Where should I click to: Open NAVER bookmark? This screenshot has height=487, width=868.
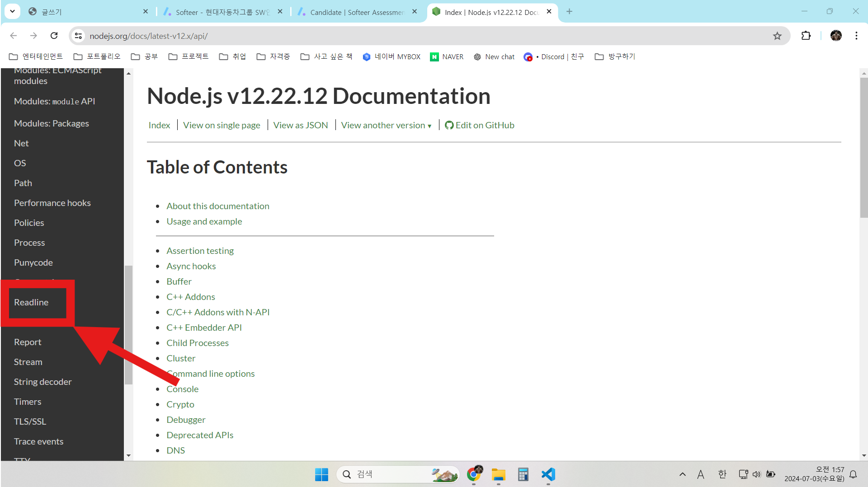pos(447,56)
